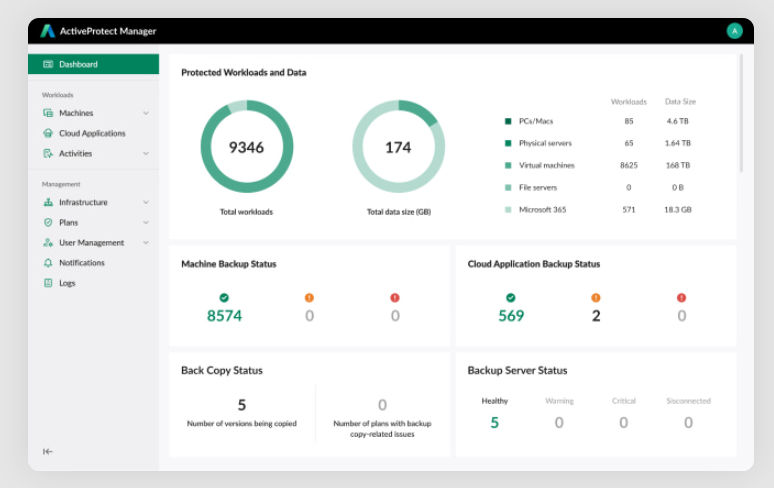Screen dimensions: 774x488
Task: Click the green success icon under Machine Backup Status
Action: [x=224, y=297]
